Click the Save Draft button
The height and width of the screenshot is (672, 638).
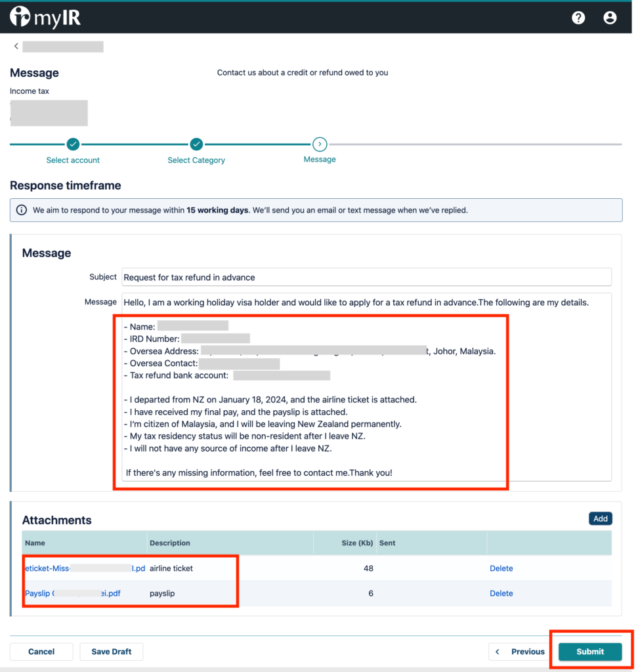coord(111,652)
